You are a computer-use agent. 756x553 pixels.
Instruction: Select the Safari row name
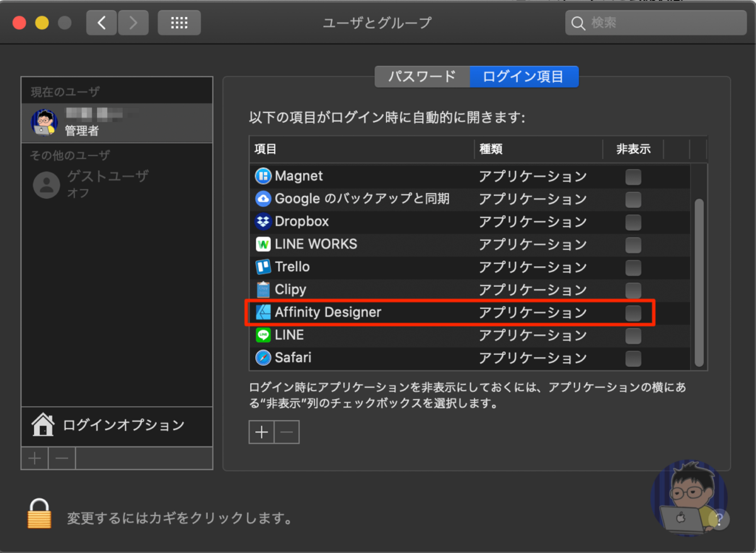(293, 358)
